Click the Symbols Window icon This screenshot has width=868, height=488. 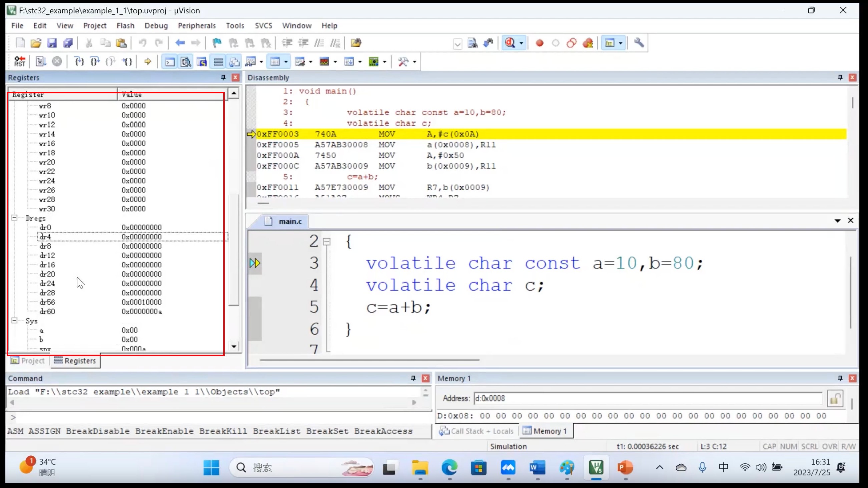pos(202,62)
